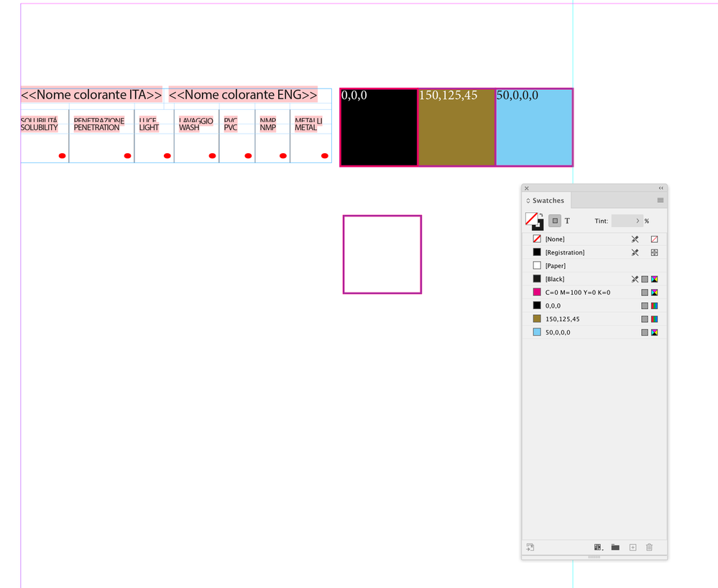Collapse the Swatches panel using the double arrows
The width and height of the screenshot is (718, 588).
661,187
